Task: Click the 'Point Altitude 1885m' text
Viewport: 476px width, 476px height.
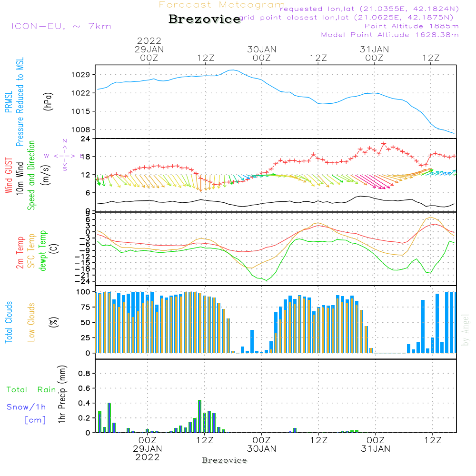Action: click(x=412, y=26)
